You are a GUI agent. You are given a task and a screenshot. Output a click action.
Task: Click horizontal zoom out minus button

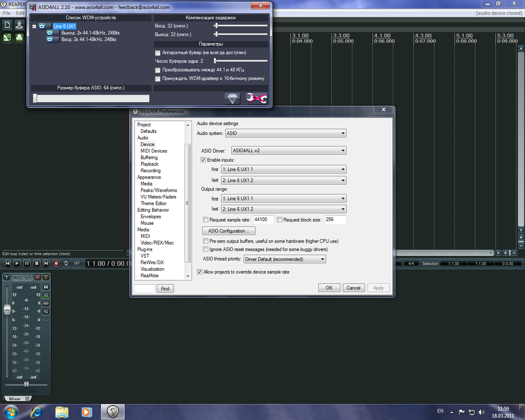514,253
